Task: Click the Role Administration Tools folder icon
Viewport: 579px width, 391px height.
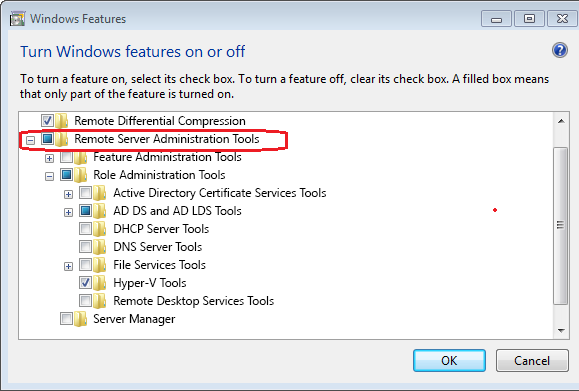Action: 80,175
